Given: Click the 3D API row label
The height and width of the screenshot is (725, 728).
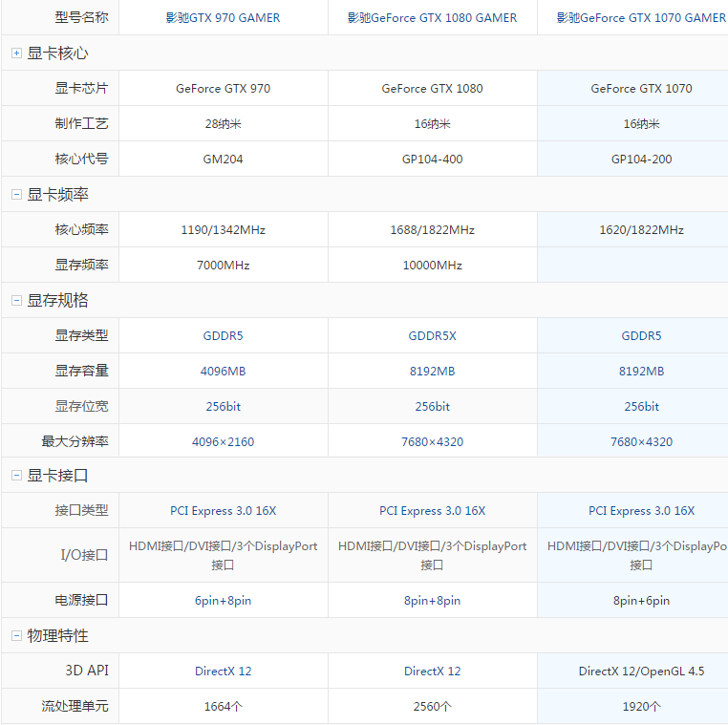Looking at the screenshot, I should coord(87,671).
